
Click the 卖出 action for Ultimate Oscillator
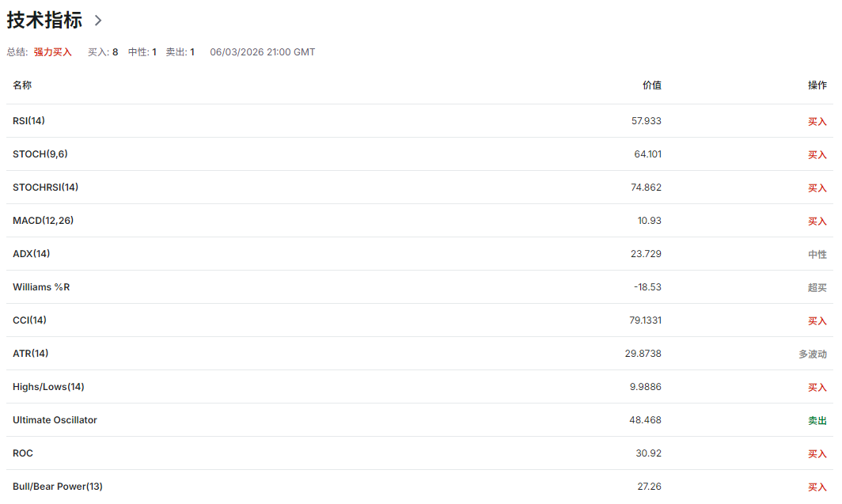click(x=817, y=421)
